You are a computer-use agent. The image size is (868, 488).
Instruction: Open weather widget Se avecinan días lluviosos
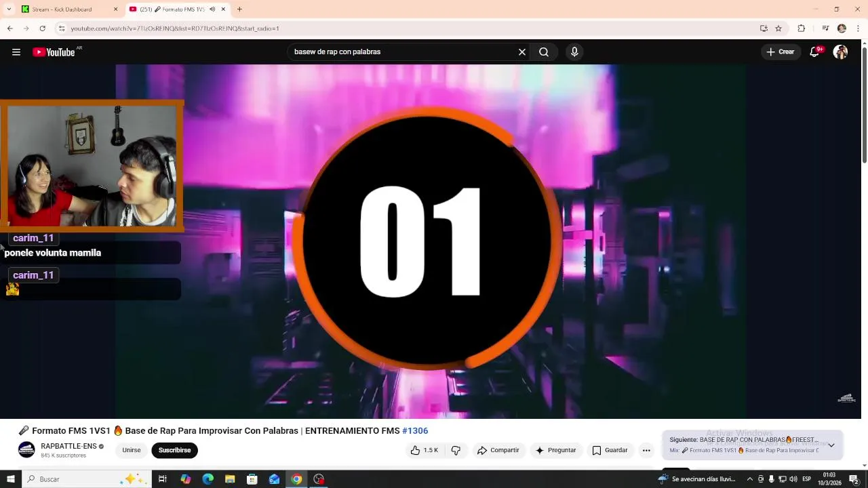point(697,479)
